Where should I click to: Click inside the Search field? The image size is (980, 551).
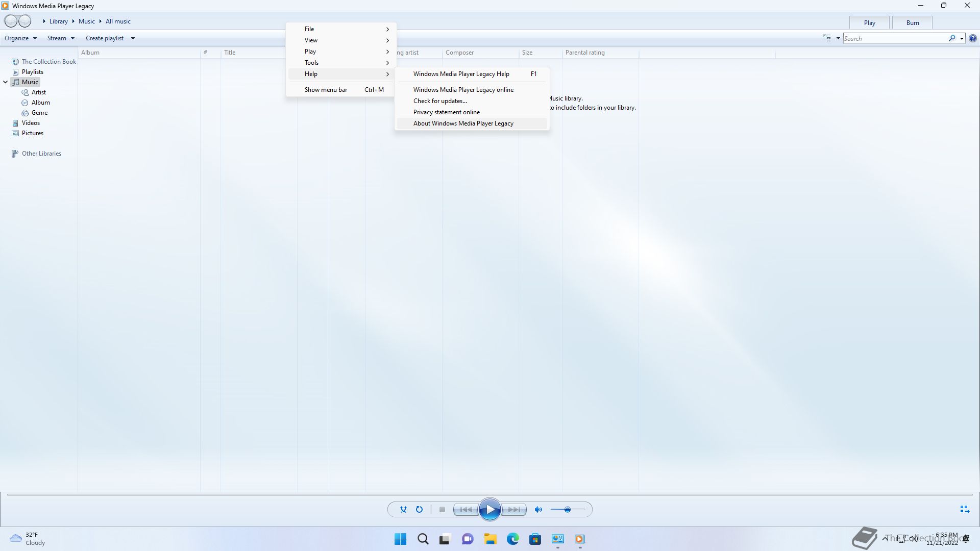pyautogui.click(x=895, y=38)
